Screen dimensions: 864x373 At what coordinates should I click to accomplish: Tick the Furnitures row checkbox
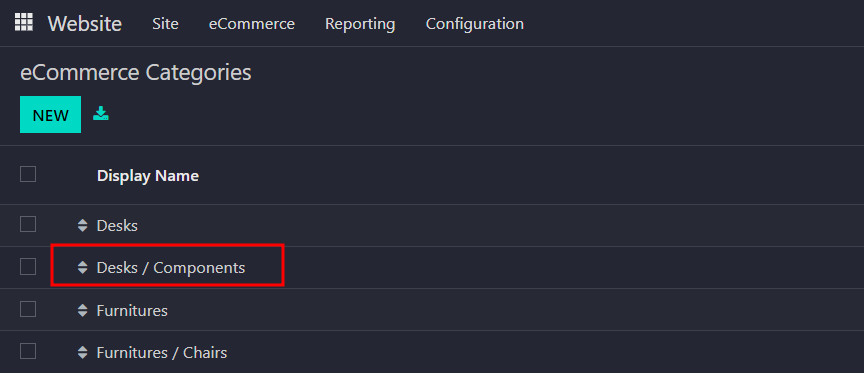pos(28,309)
